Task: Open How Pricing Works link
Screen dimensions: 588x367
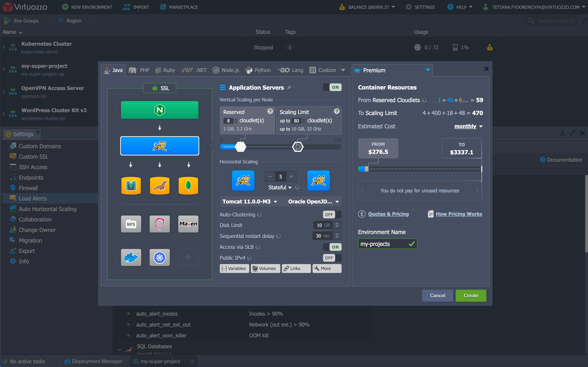Action: click(459, 214)
